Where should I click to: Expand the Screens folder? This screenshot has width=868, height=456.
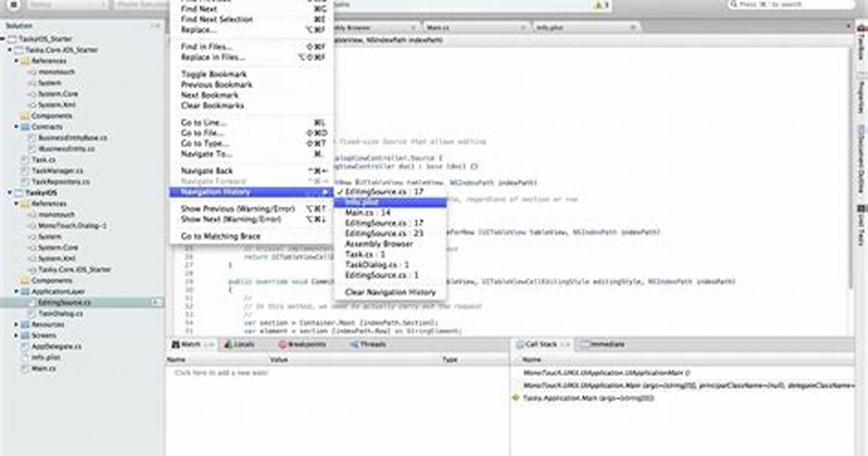tap(17, 335)
